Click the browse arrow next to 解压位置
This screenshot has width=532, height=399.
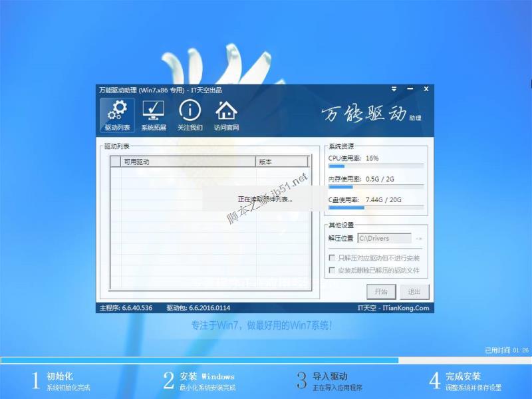[x=419, y=239]
